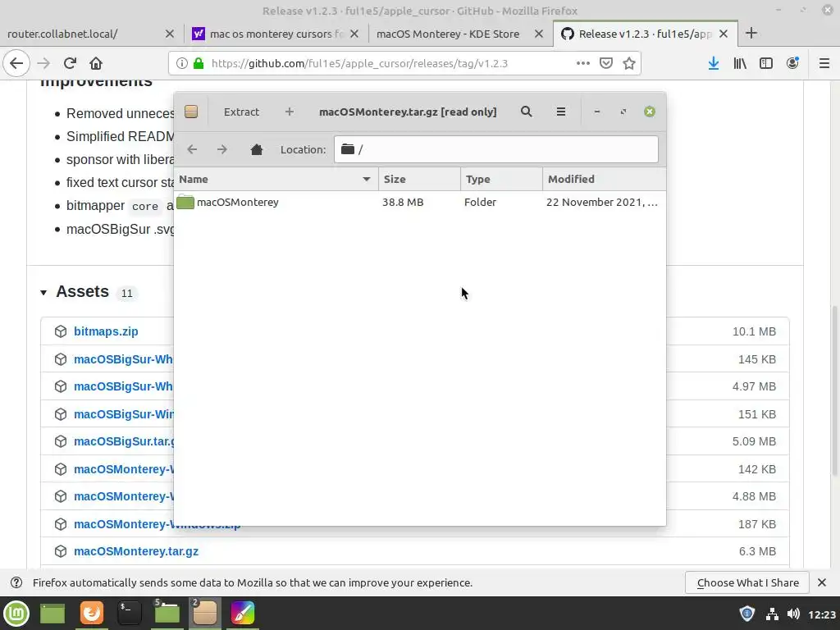Screen dimensions: 840x630
Task: Open the Firefox downloads panel
Action: point(714,63)
